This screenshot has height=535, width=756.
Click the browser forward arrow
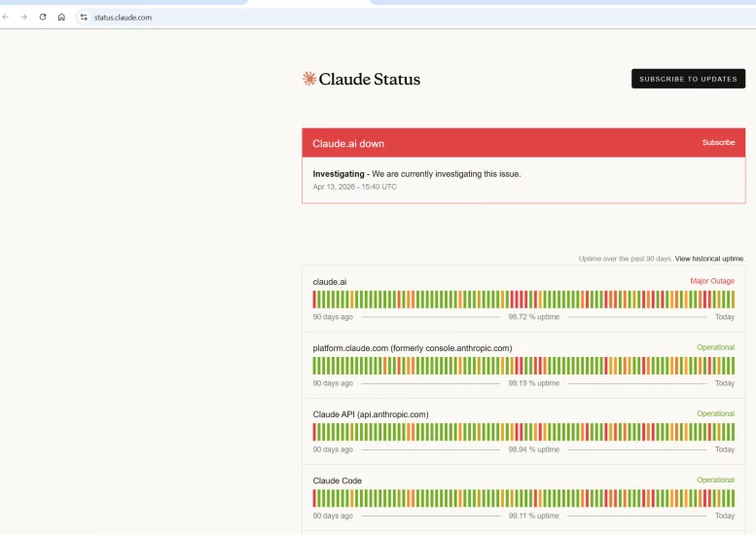pyautogui.click(x=24, y=18)
